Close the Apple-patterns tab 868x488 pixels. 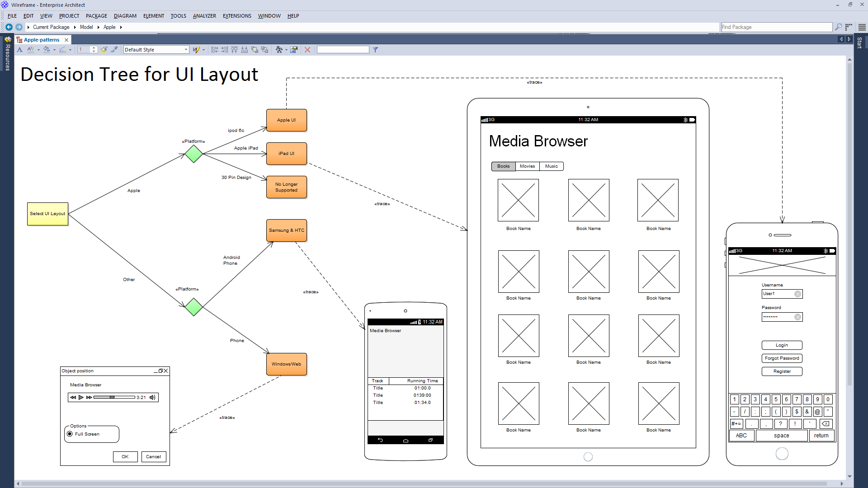[66, 40]
